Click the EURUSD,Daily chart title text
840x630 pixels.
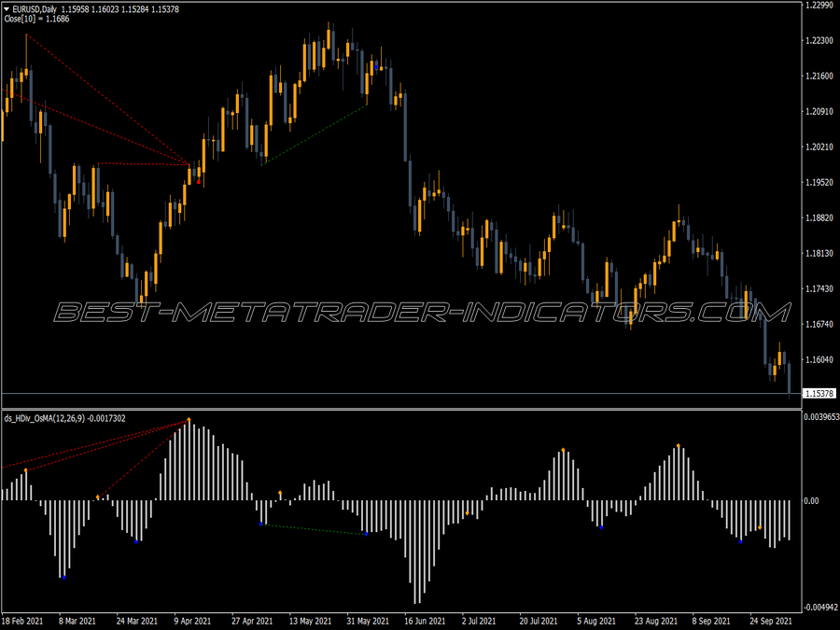tap(35, 9)
